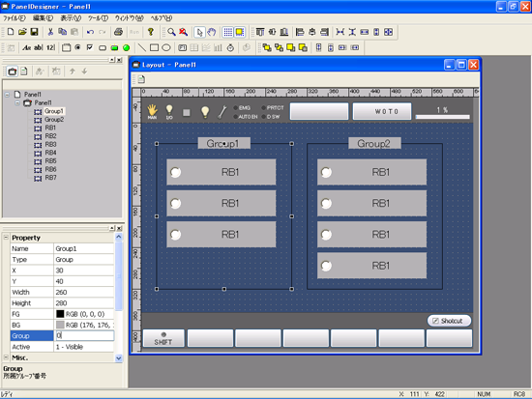532x399 pixels.
Task: Pick the green lamp circle tool
Action: click(x=126, y=47)
